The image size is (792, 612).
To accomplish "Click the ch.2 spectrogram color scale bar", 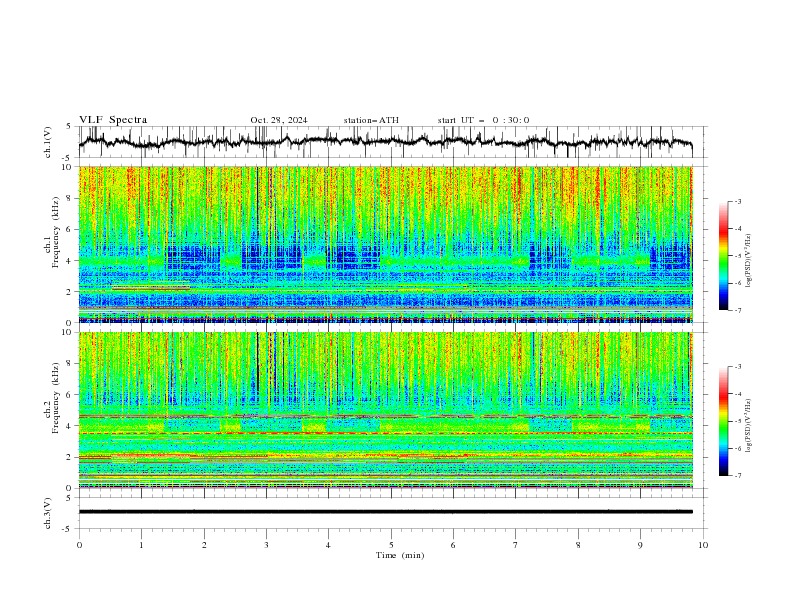I will pos(723,421).
